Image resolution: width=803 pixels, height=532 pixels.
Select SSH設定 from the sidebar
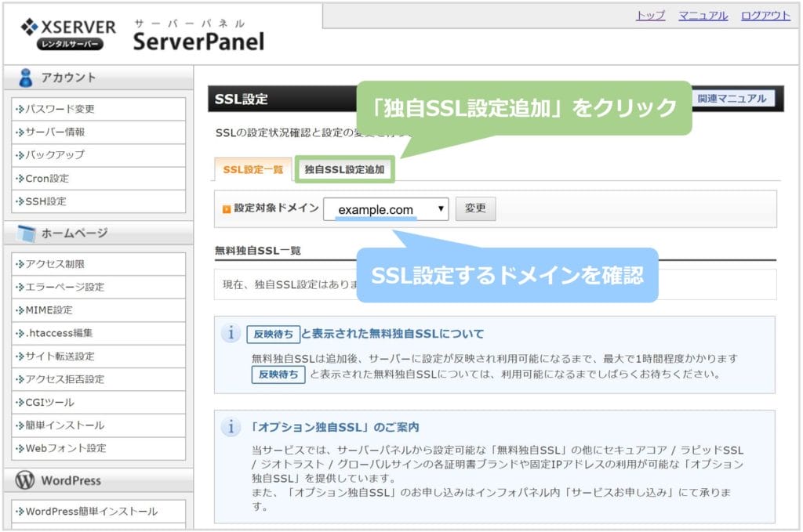pos(46,201)
